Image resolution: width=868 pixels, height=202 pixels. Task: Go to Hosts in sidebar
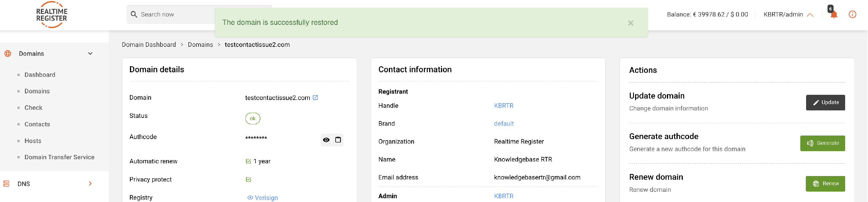(x=33, y=141)
